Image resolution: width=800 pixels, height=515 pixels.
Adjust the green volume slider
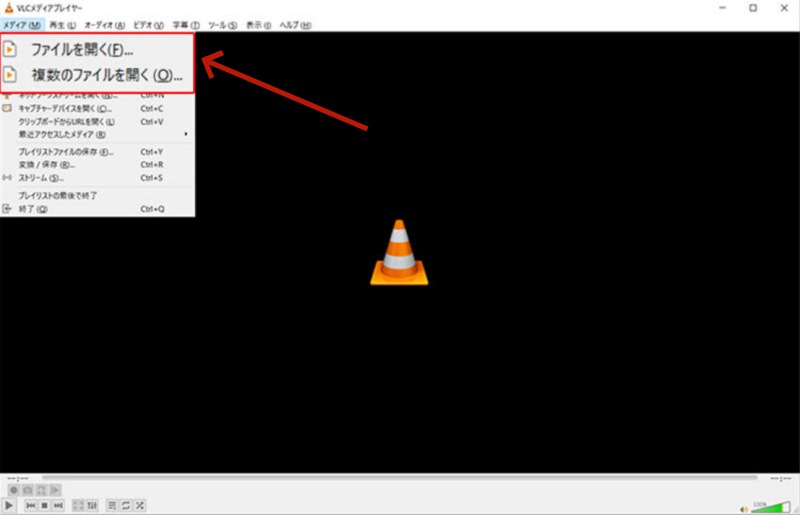pyautogui.click(x=770, y=507)
